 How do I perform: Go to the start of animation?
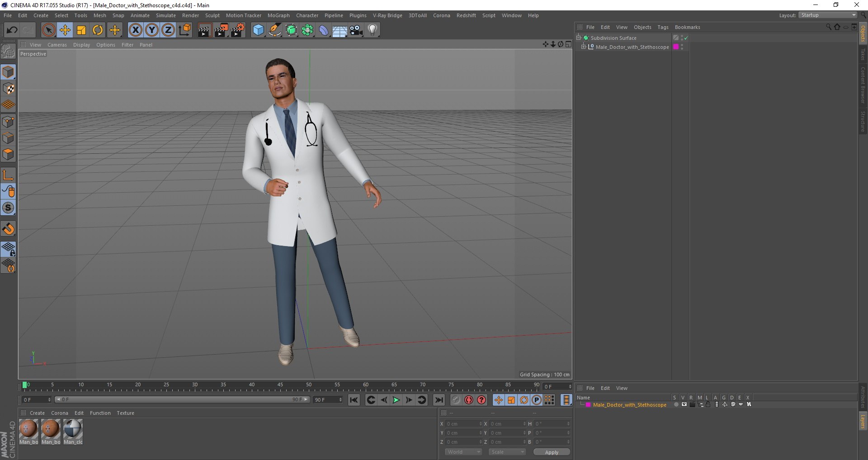(x=354, y=400)
